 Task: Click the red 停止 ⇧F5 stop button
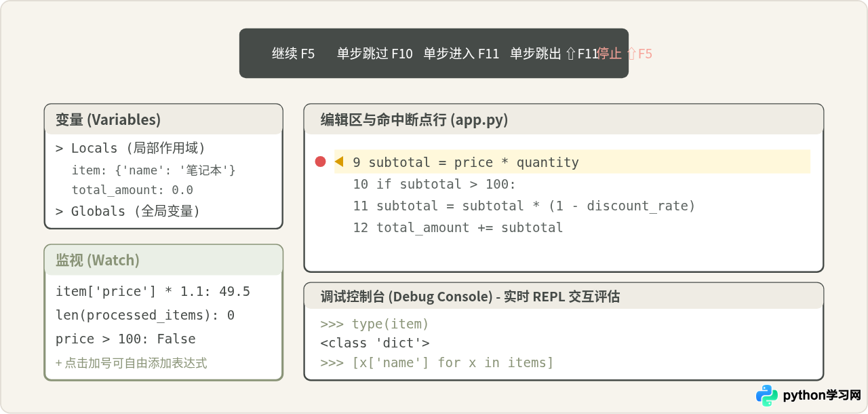(x=625, y=54)
